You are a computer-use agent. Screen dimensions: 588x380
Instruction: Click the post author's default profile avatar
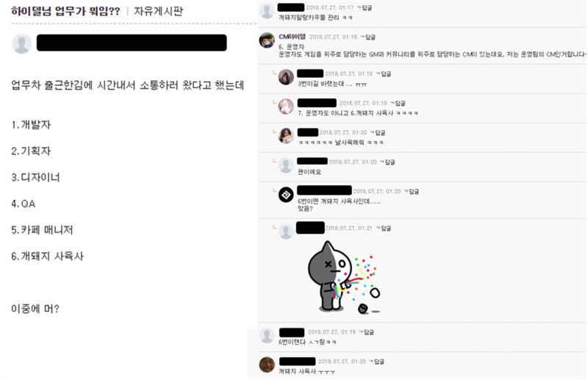click(22, 43)
